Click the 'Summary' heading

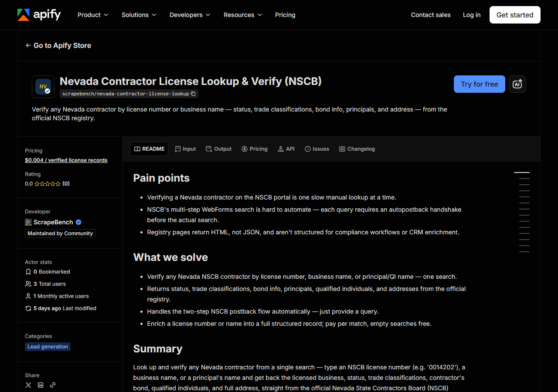pos(158,349)
